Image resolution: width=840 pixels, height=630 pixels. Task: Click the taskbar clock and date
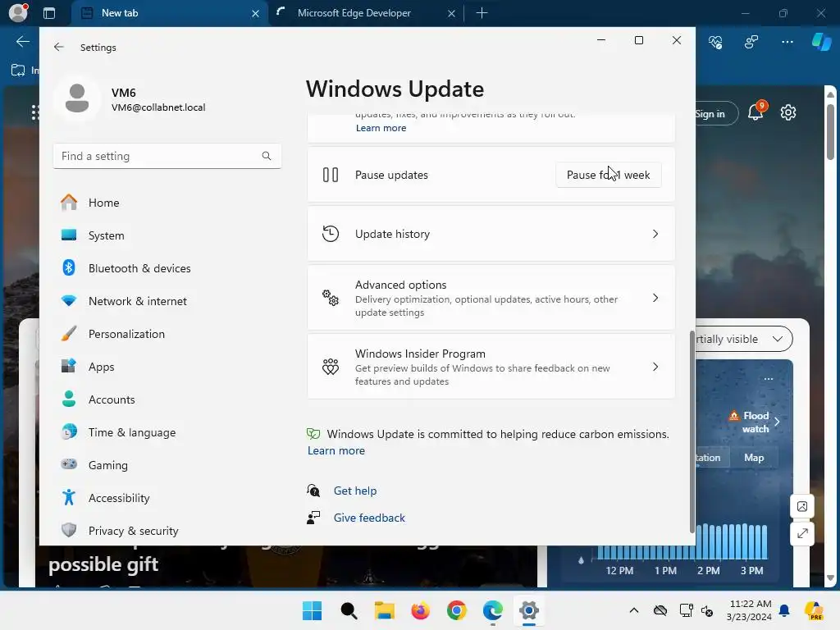pyautogui.click(x=750, y=610)
